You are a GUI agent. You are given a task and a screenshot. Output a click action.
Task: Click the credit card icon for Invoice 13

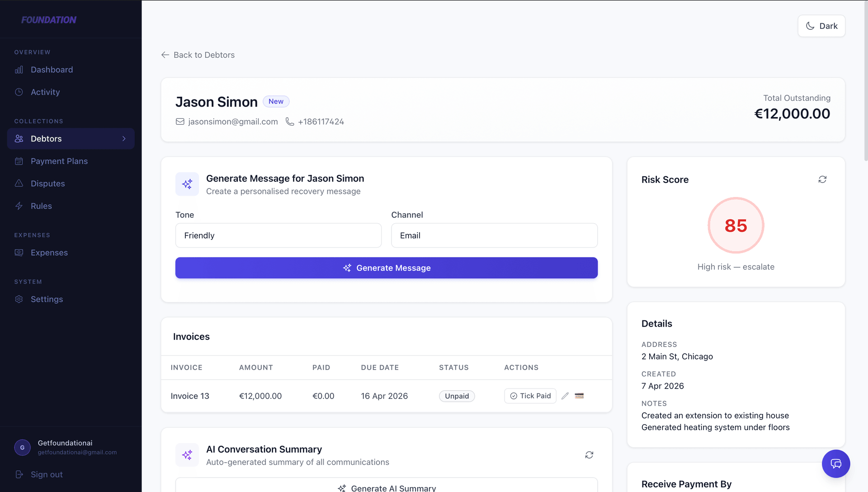pyautogui.click(x=579, y=396)
